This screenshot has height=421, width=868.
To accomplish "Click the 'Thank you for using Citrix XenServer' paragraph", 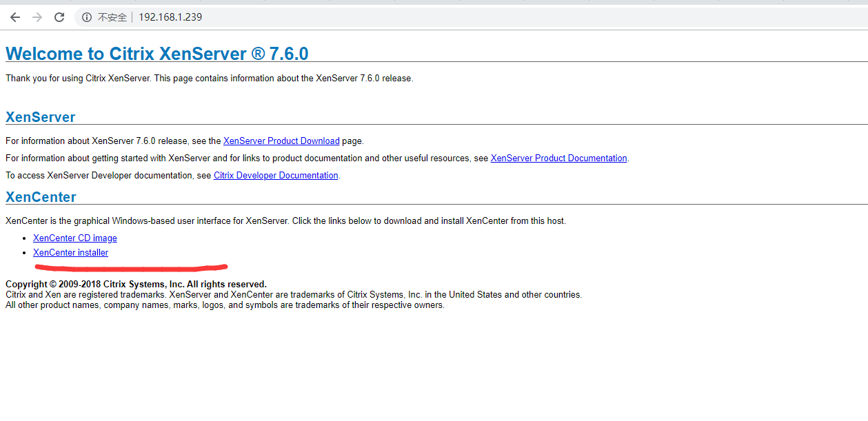I will [x=209, y=79].
